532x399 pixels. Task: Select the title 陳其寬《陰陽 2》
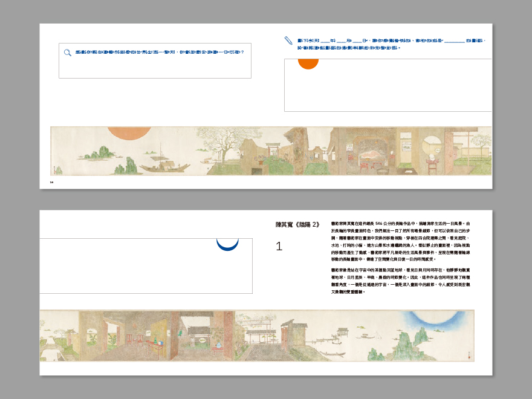(x=296, y=225)
